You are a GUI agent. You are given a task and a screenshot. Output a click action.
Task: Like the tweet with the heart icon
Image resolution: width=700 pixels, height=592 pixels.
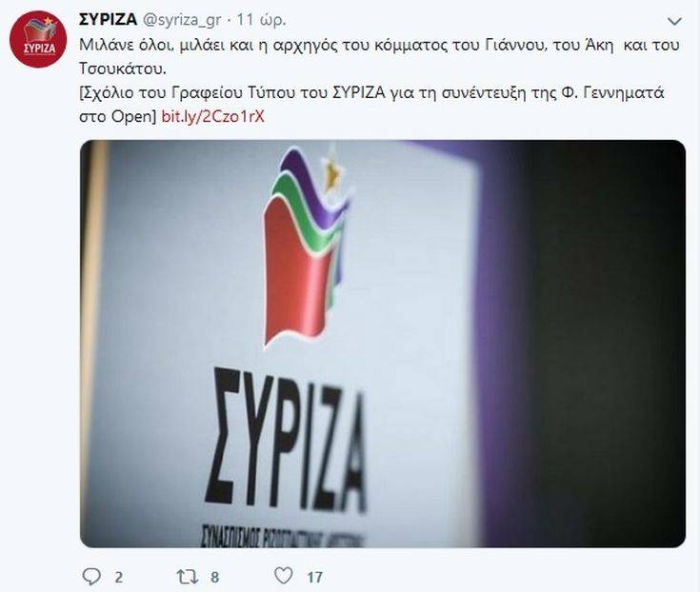[284, 576]
